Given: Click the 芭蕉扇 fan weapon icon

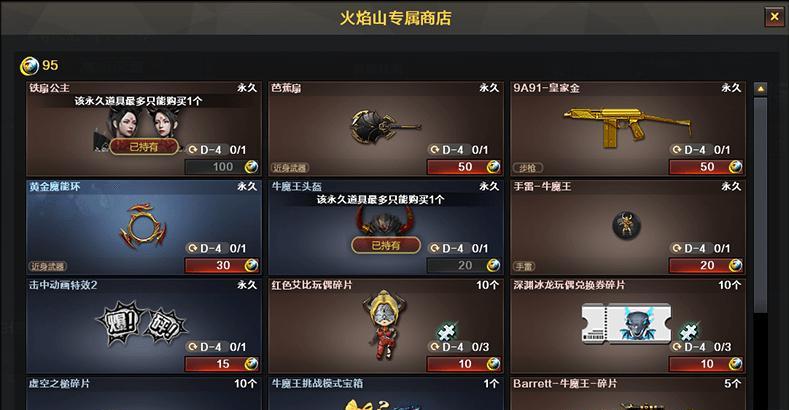Looking at the screenshot, I should (385, 127).
